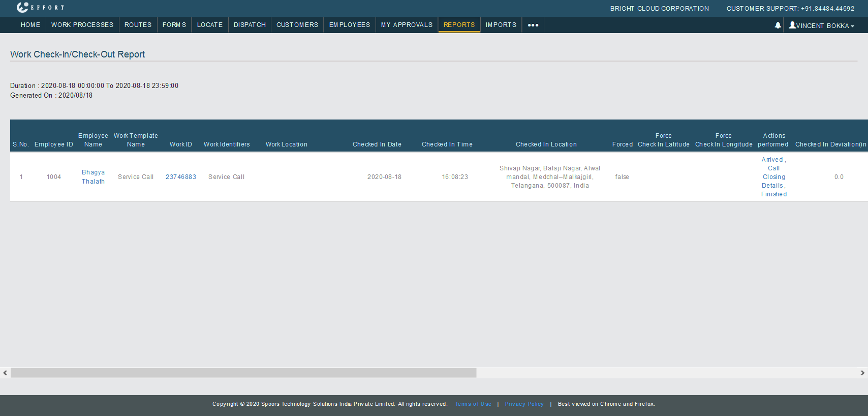The width and height of the screenshot is (868, 416).
Task: Click the Finished action link
Action: (x=774, y=194)
